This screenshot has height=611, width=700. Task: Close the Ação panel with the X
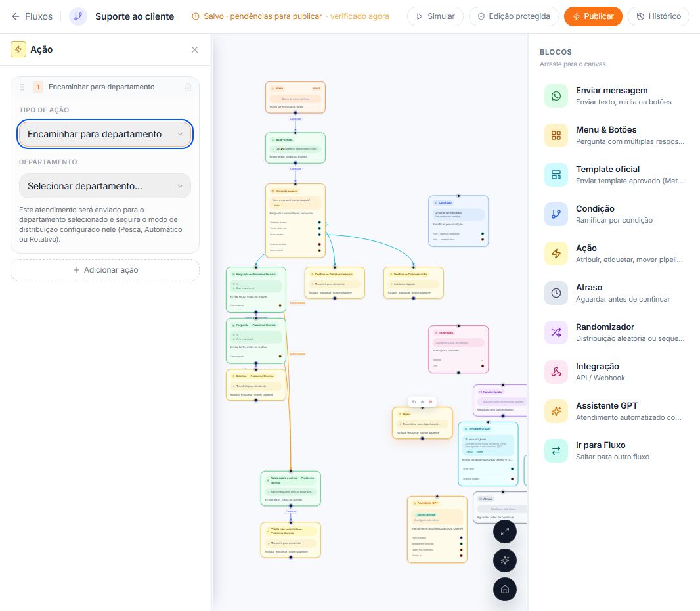pyautogui.click(x=194, y=49)
